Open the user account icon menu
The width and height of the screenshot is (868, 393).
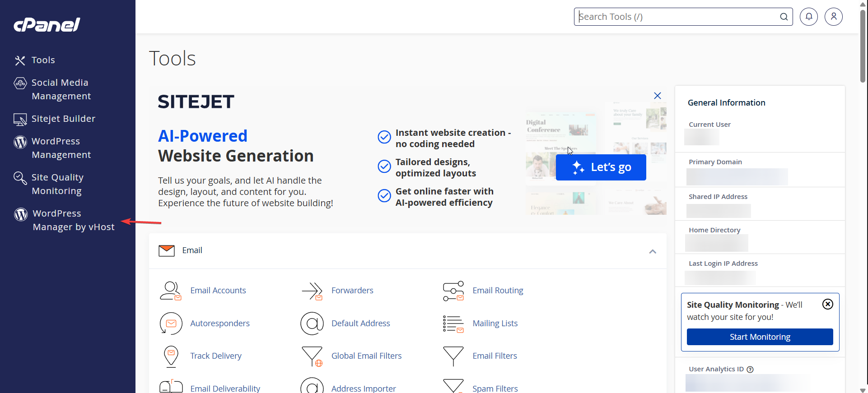(x=833, y=17)
